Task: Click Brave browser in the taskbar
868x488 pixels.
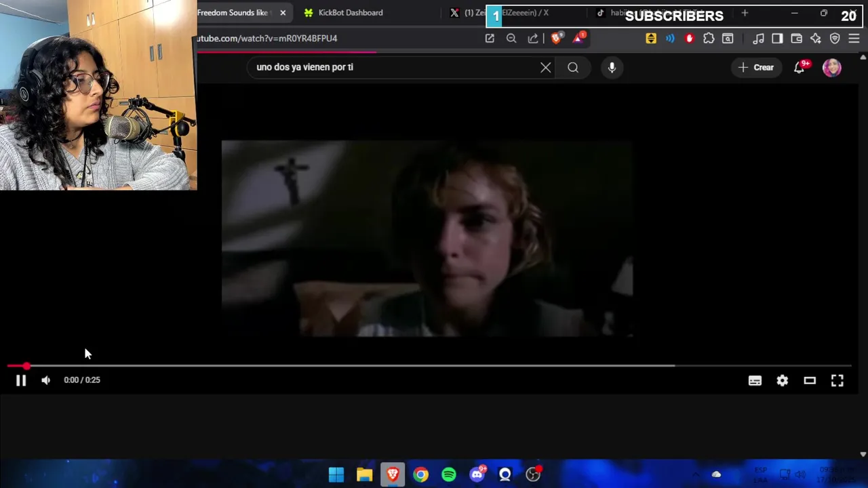Action: pos(393,474)
